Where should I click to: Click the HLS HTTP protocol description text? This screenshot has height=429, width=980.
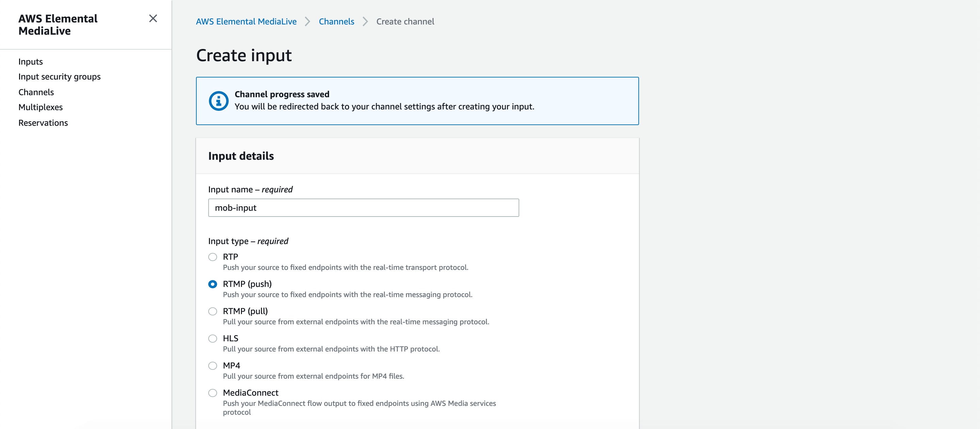(x=331, y=349)
